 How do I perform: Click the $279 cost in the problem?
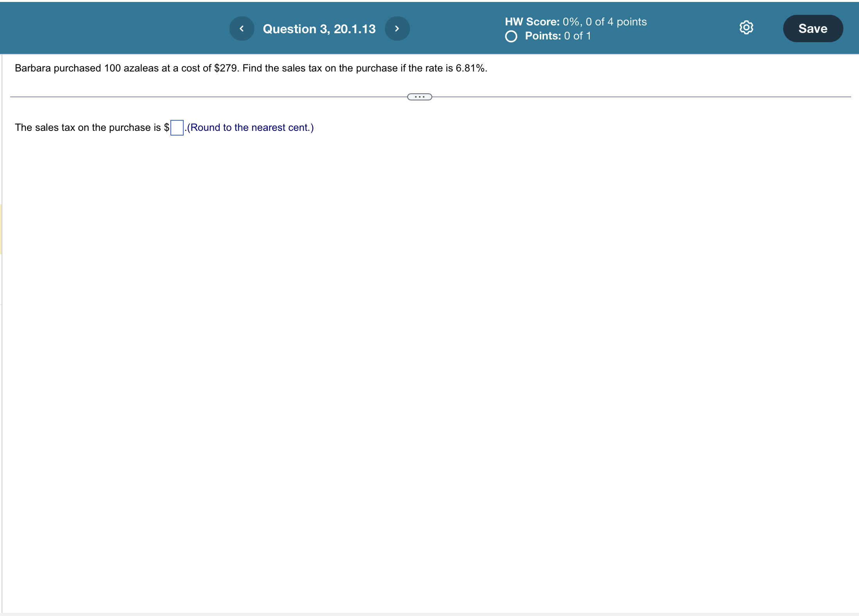click(225, 68)
